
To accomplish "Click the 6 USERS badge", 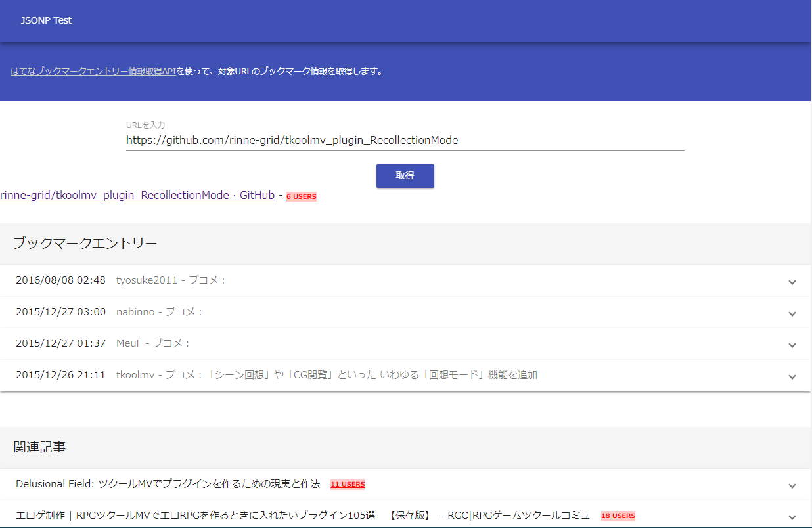I will (301, 196).
